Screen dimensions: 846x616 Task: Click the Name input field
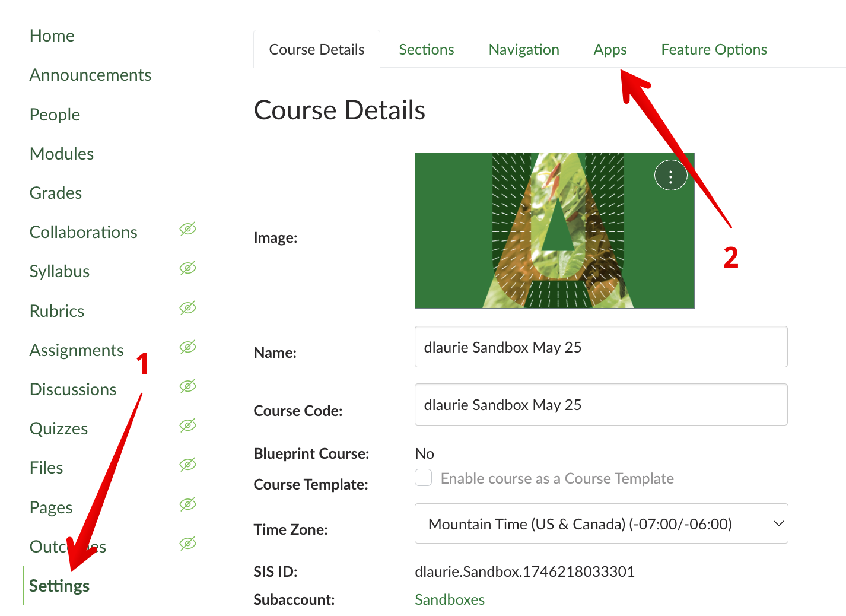(x=600, y=347)
